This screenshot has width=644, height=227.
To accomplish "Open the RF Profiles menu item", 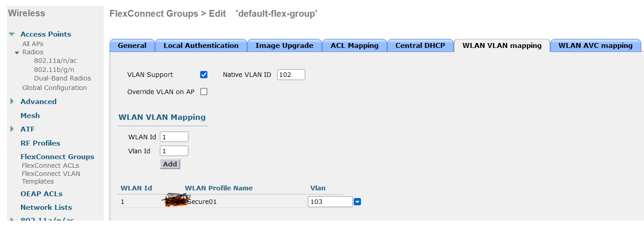I will (40, 143).
